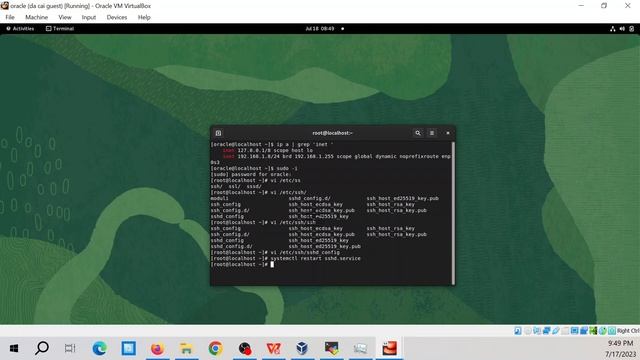The width and height of the screenshot is (640, 360).
Task: Open the View menu
Action: (64, 17)
